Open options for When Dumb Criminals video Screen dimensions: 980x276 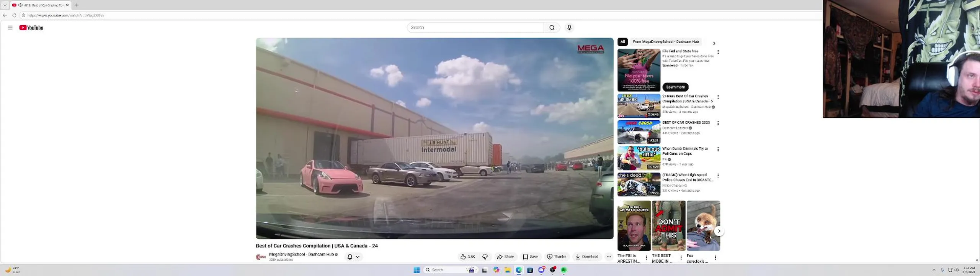(x=718, y=149)
